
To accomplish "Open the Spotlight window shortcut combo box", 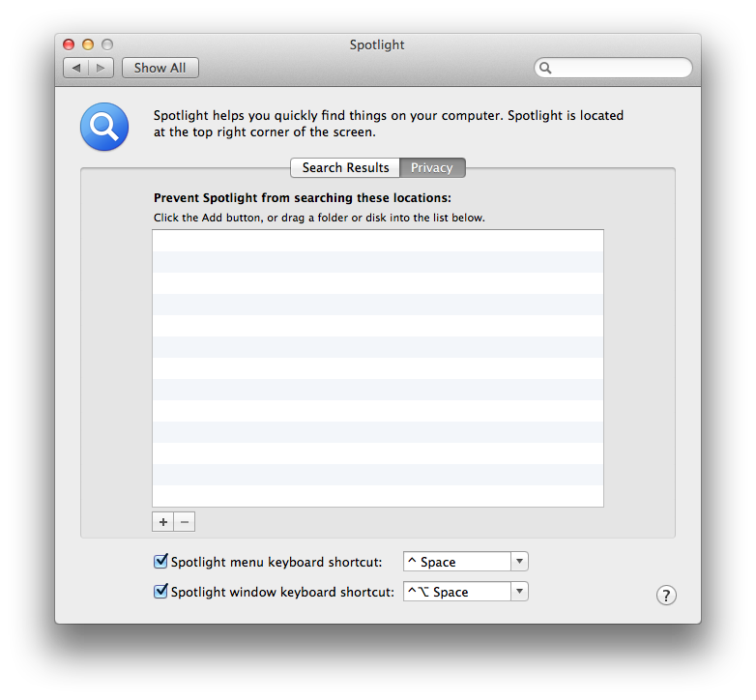I will coord(519,591).
